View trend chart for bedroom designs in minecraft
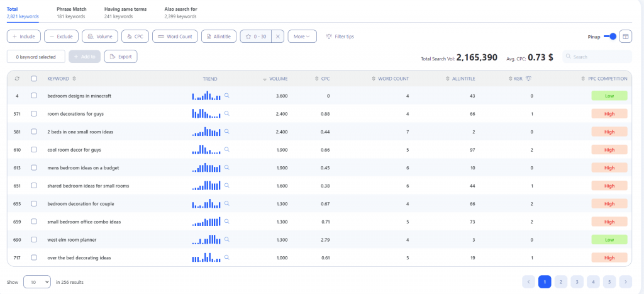 pos(206,96)
